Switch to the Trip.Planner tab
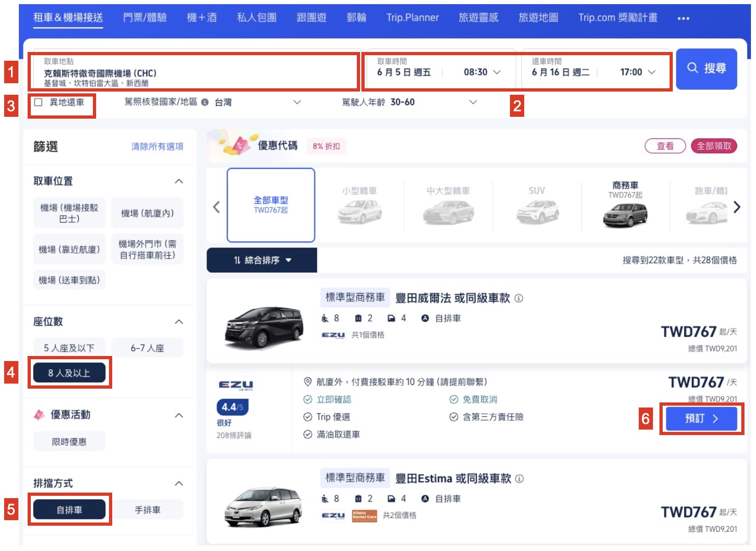The width and height of the screenshot is (756, 551). point(412,17)
